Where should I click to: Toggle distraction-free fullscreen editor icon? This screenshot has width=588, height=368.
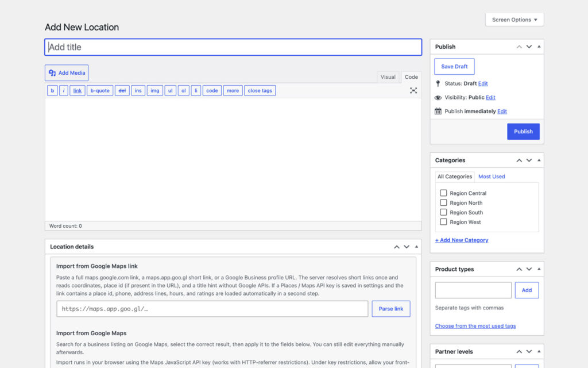[413, 90]
